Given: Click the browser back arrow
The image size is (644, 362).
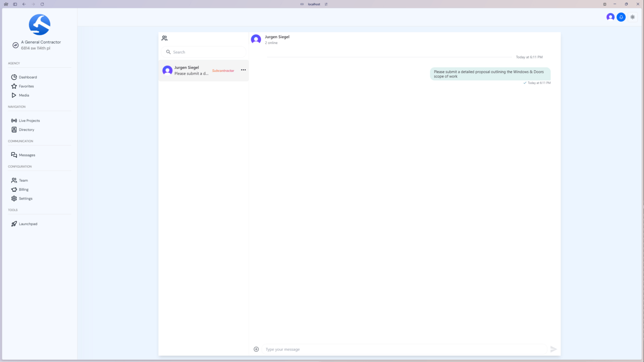Looking at the screenshot, I should (x=24, y=4).
